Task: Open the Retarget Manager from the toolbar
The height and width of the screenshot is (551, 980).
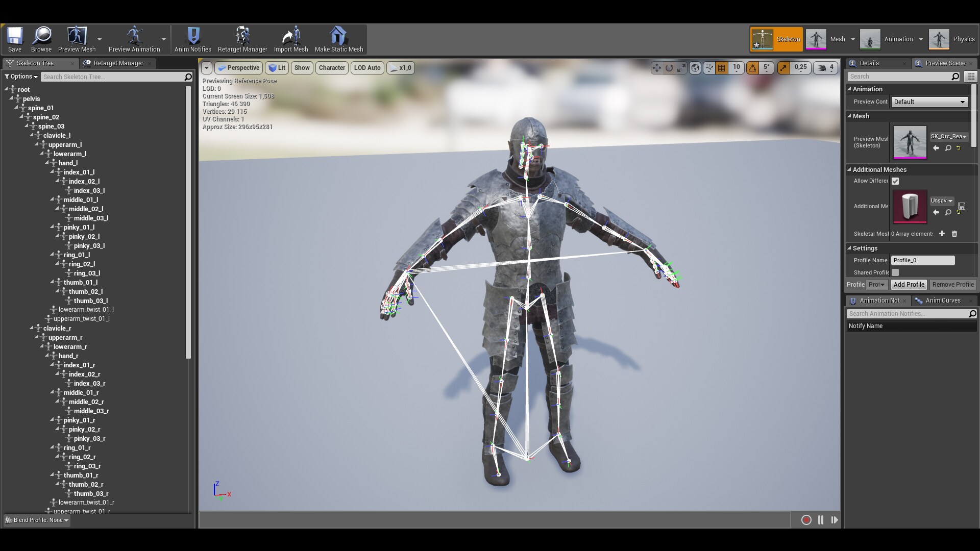Action: coord(242,39)
